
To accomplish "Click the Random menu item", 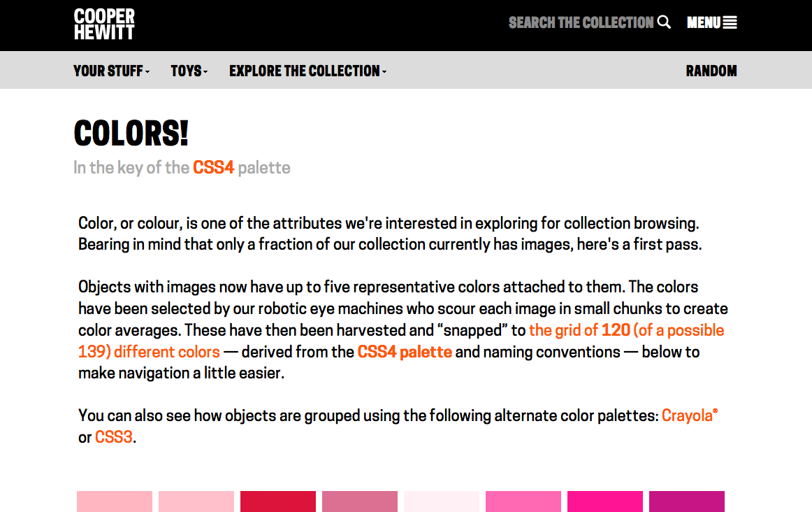I will [x=711, y=71].
